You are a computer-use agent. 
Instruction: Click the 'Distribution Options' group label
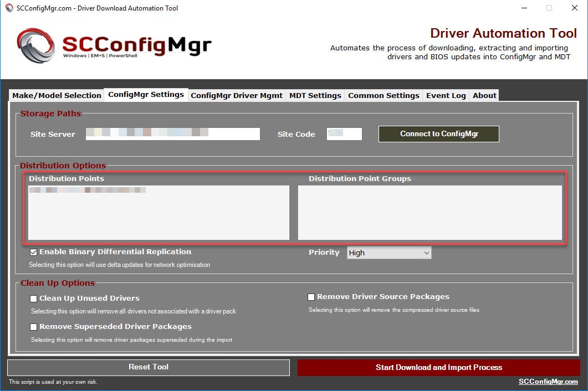tap(63, 166)
